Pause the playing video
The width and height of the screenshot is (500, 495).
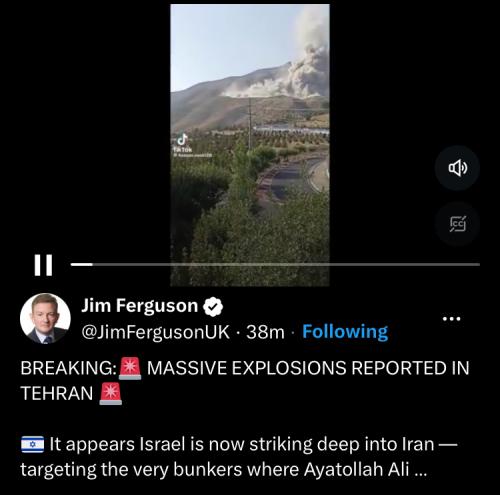(x=43, y=265)
